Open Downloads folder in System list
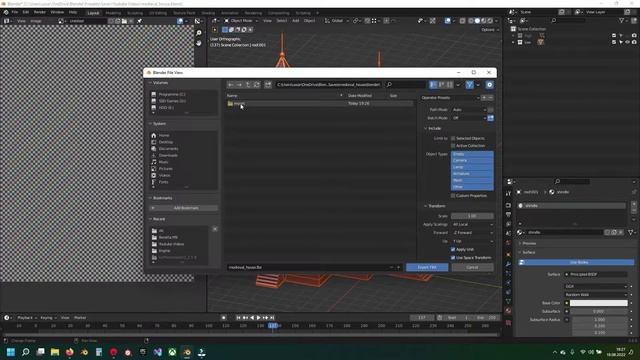The width and height of the screenshot is (640, 360). (x=168, y=156)
